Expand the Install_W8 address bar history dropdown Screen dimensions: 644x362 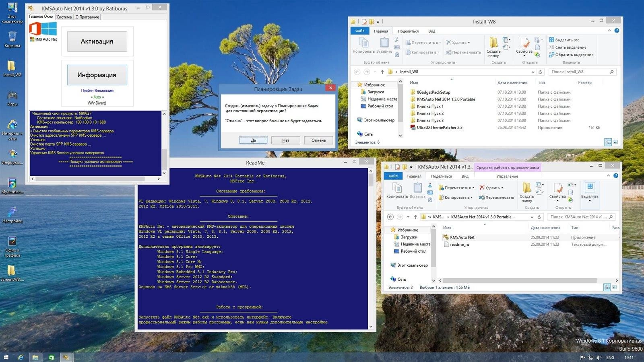[533, 72]
